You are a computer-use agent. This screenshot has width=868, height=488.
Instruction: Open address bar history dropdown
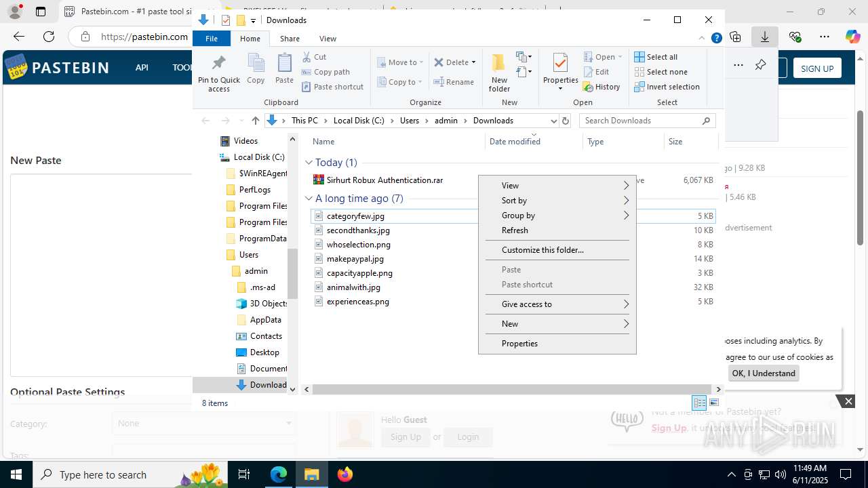[x=553, y=121]
